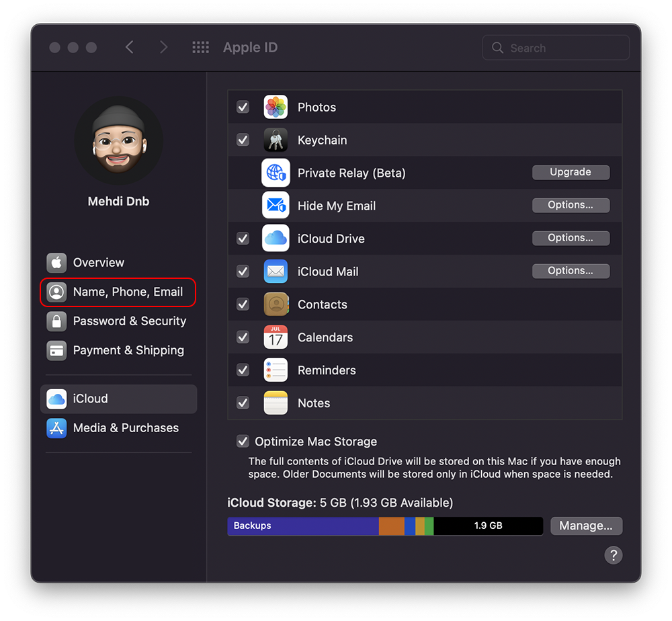This screenshot has width=672, height=621.
Task: Click the Photos app icon
Action: (x=276, y=107)
